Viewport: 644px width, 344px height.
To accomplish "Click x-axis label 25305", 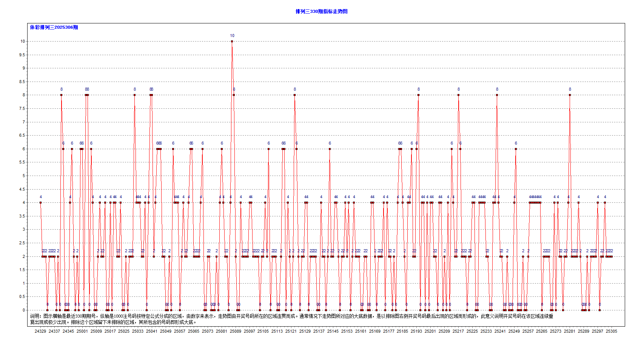I will pyautogui.click(x=611, y=331).
